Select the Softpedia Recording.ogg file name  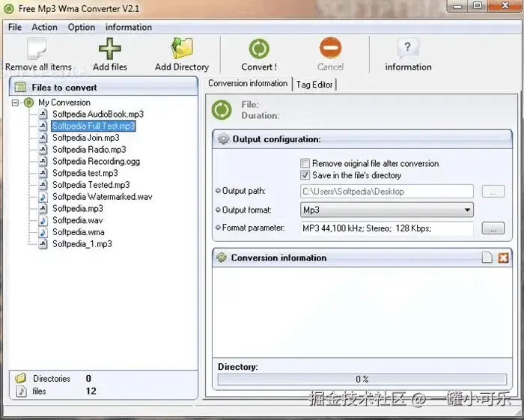coord(97,162)
